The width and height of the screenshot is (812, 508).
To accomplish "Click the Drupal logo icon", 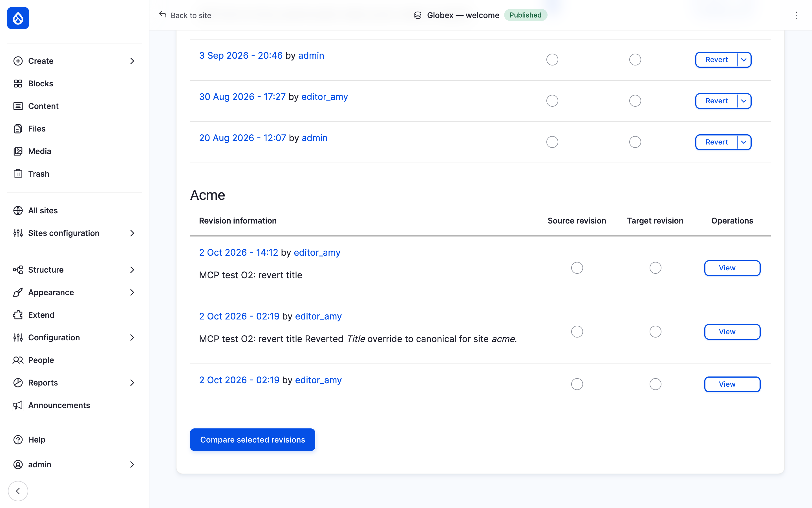I will (x=18, y=18).
